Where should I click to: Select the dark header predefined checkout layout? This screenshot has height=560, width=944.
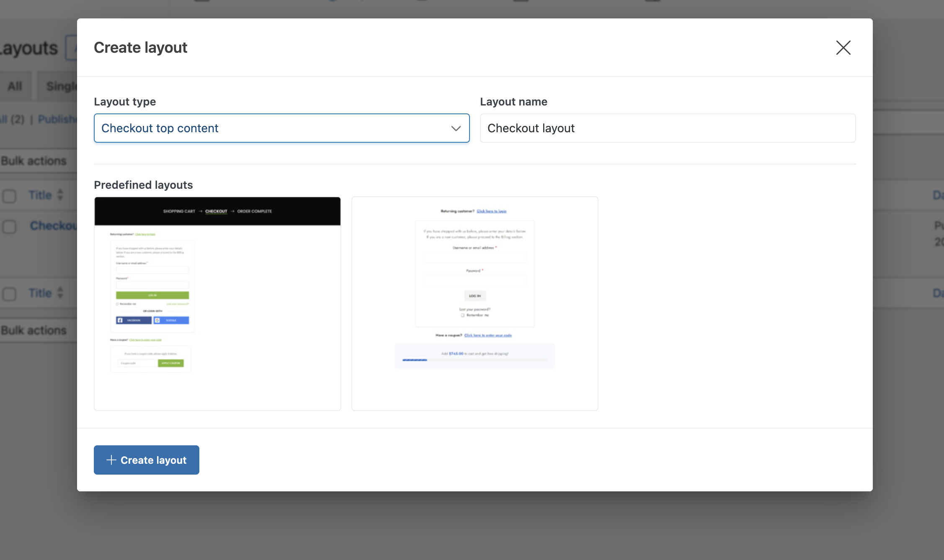pyautogui.click(x=217, y=303)
